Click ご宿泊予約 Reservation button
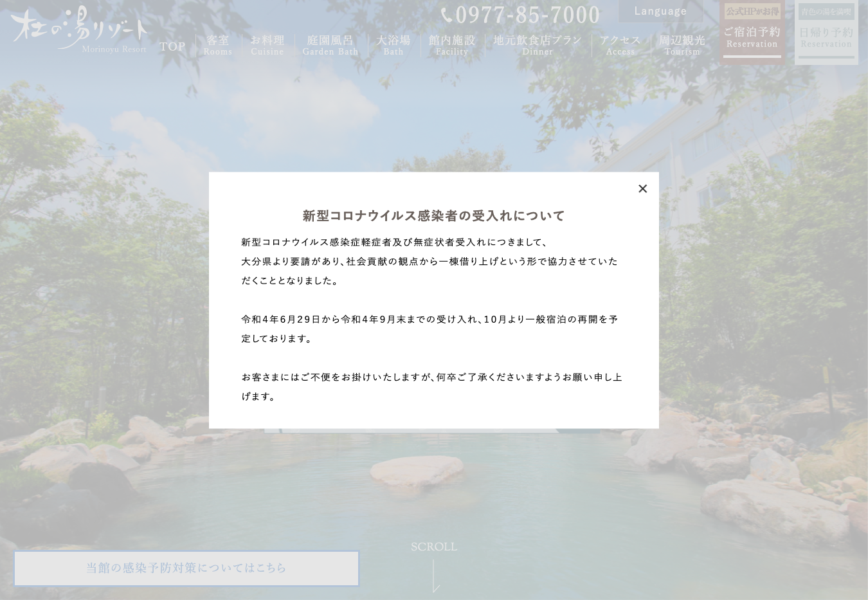The width and height of the screenshot is (868, 600). 752,37
